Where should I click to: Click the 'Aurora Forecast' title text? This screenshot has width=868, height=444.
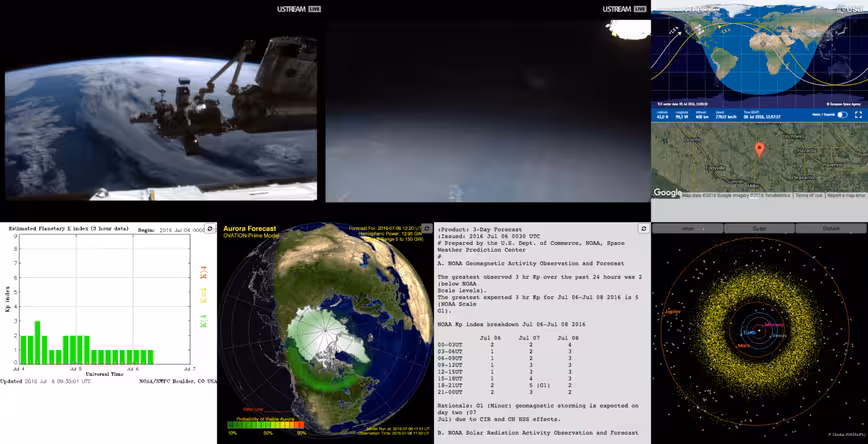(x=249, y=228)
